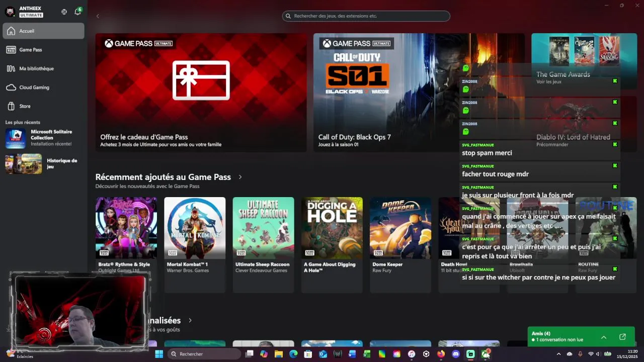Click the microphone icon in the system tray
Screen dimensions: 644x362
[x=580, y=354]
